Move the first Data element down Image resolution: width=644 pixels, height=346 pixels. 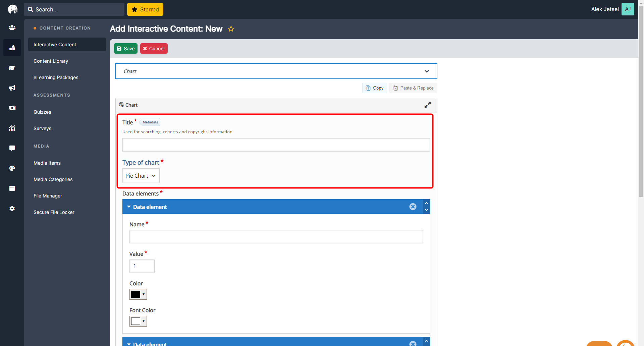tap(426, 210)
